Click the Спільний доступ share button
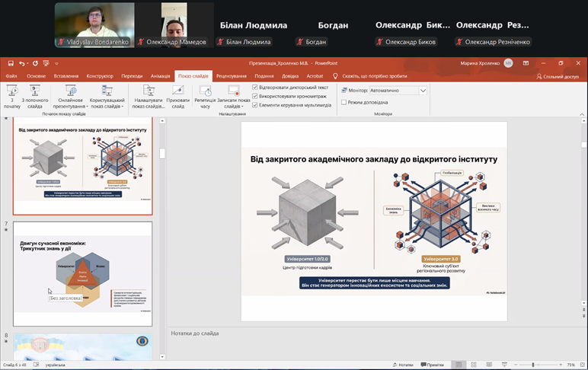588x370 pixels. 558,76
